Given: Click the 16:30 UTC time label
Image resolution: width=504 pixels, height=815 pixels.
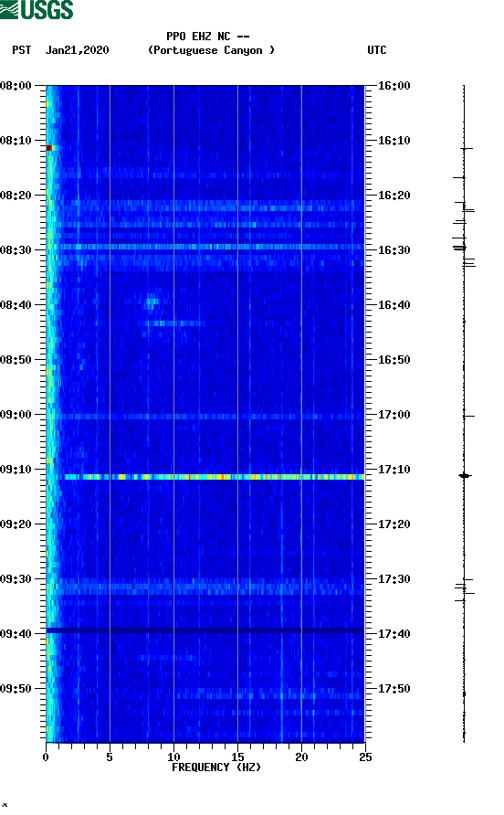Looking at the screenshot, I should (394, 250).
